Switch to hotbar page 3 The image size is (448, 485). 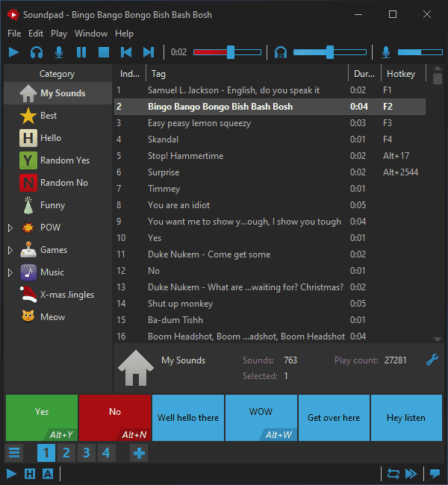click(87, 453)
